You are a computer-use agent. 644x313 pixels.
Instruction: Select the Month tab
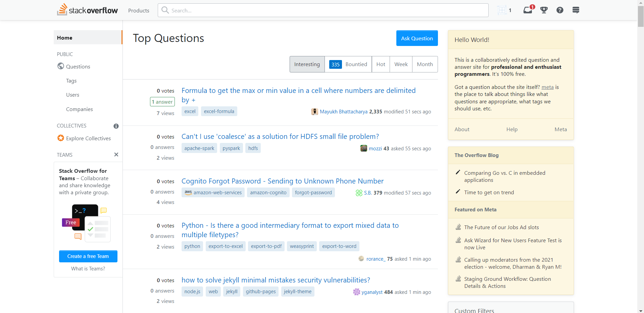click(x=425, y=64)
